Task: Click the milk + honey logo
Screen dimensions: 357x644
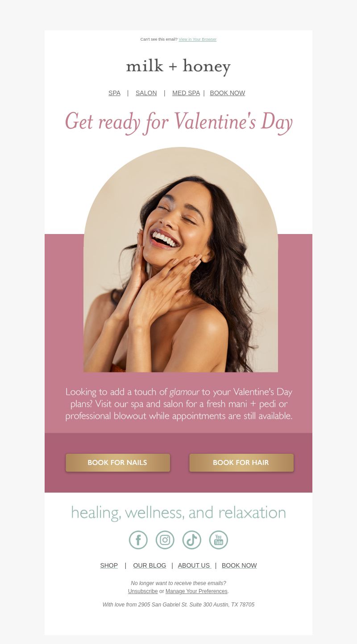Action: pyautogui.click(x=178, y=67)
